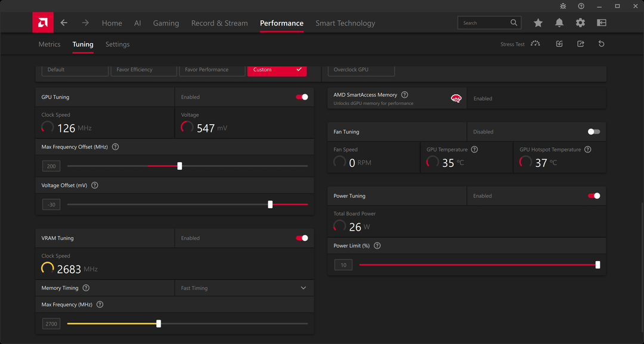Turn off VRAM Tuning switch
Image resolution: width=644 pixels, height=344 pixels.
click(302, 238)
